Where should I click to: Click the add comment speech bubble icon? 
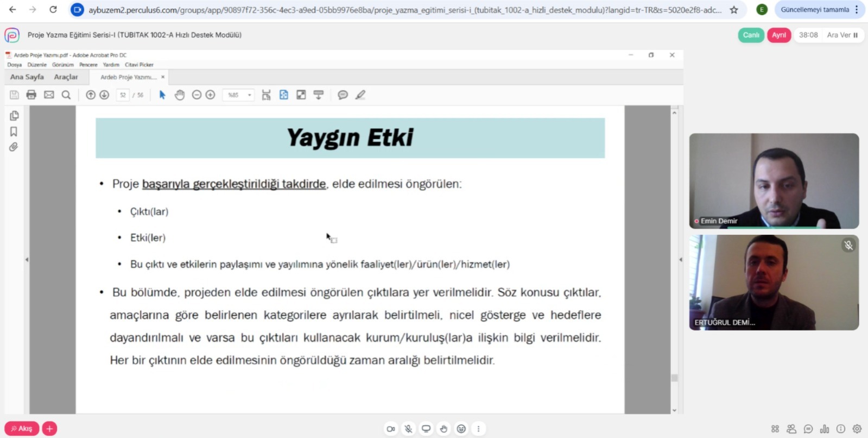pyautogui.click(x=343, y=95)
